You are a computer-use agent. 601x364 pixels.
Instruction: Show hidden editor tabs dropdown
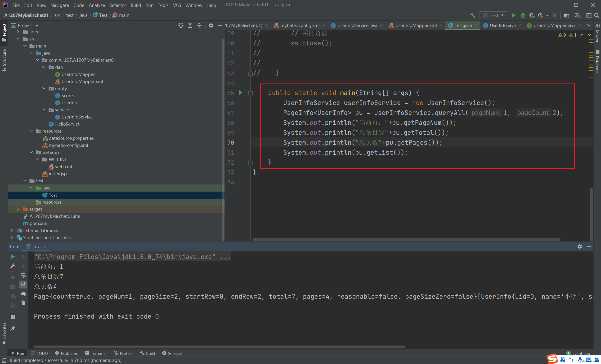click(x=588, y=25)
